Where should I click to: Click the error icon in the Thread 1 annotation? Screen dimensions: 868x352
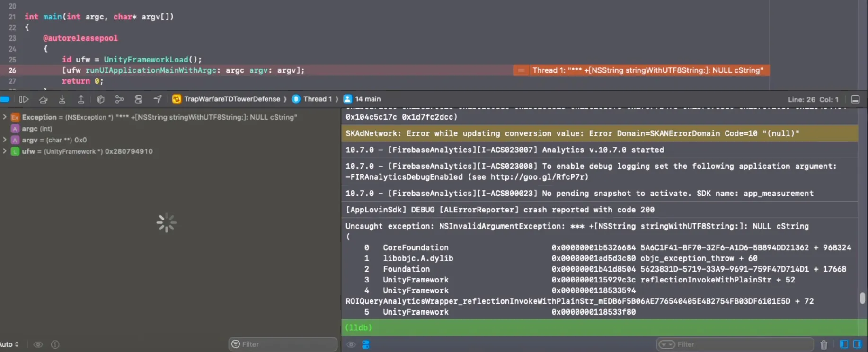521,70
